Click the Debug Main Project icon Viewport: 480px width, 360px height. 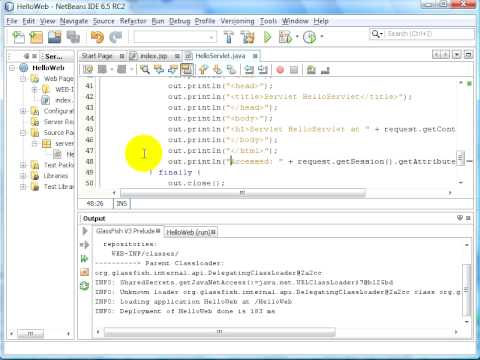click(x=285, y=37)
